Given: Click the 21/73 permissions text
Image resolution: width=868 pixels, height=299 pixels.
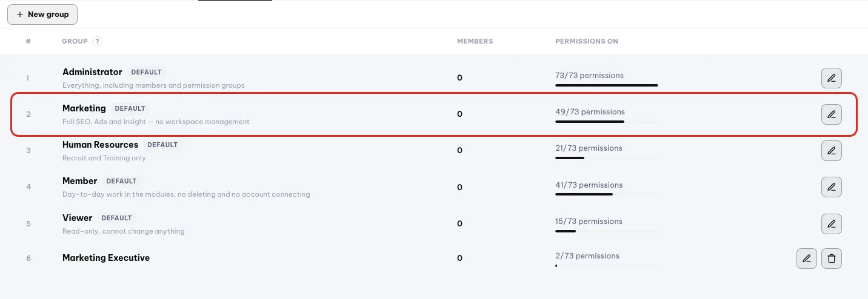Looking at the screenshot, I should click(x=589, y=148).
